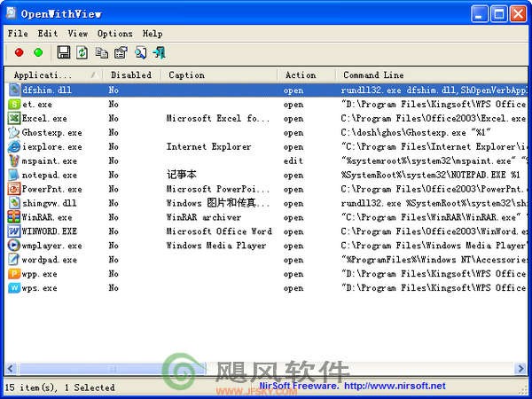Click the wps.exe application icon
532x399 pixels.
pos(14,288)
